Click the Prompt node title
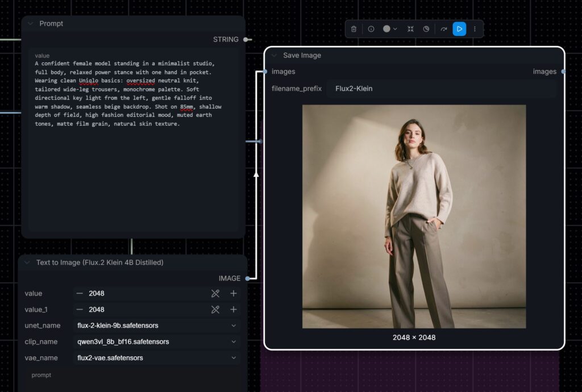Viewport: 582px width, 392px height. (x=51, y=23)
